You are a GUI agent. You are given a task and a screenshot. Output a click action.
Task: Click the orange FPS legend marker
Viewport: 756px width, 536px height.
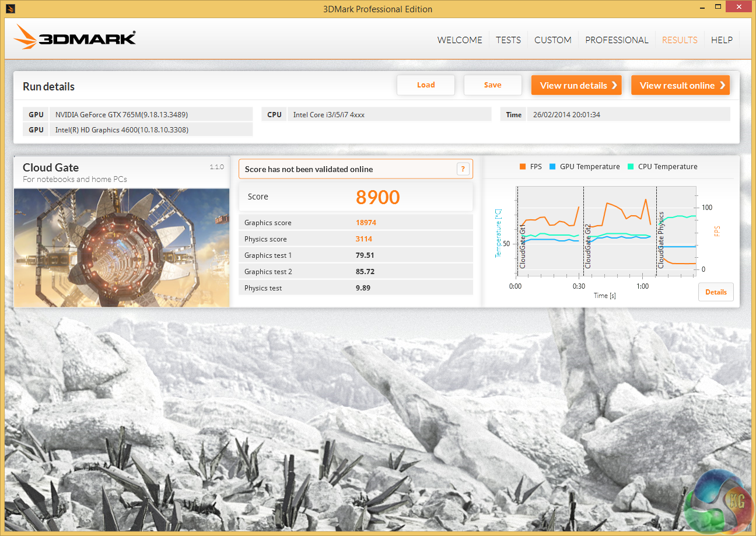point(522,167)
